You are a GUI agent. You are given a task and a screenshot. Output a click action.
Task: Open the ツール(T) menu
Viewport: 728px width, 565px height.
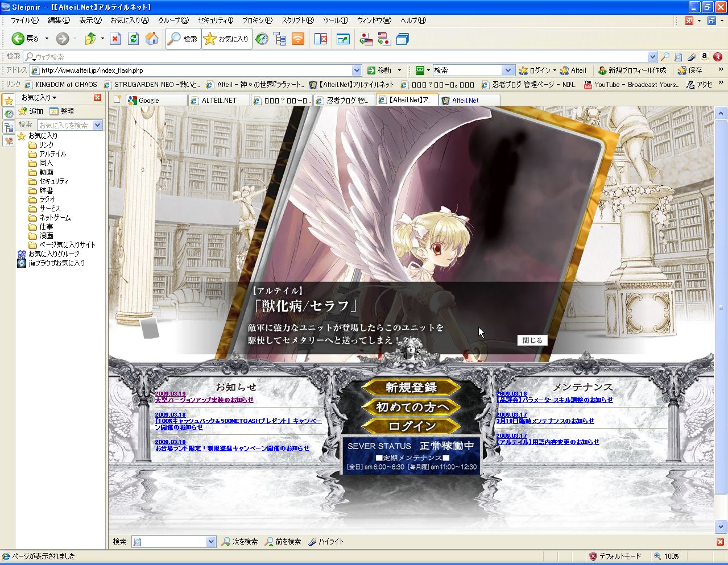336,20
